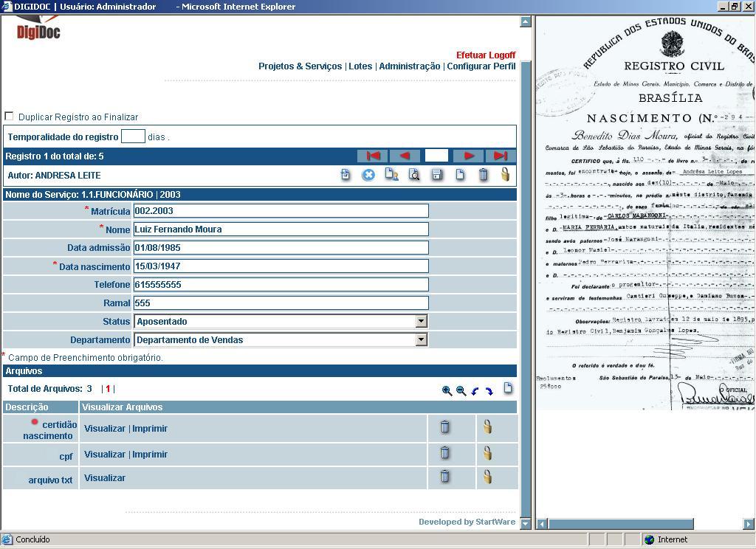This screenshot has width=756, height=549.
Task: Click the Temporalidade do registro days field
Action: coord(133,136)
